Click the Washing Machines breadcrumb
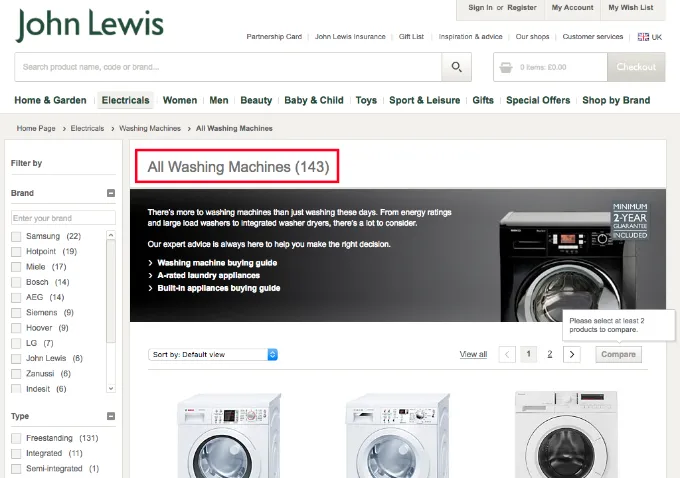 coord(150,128)
